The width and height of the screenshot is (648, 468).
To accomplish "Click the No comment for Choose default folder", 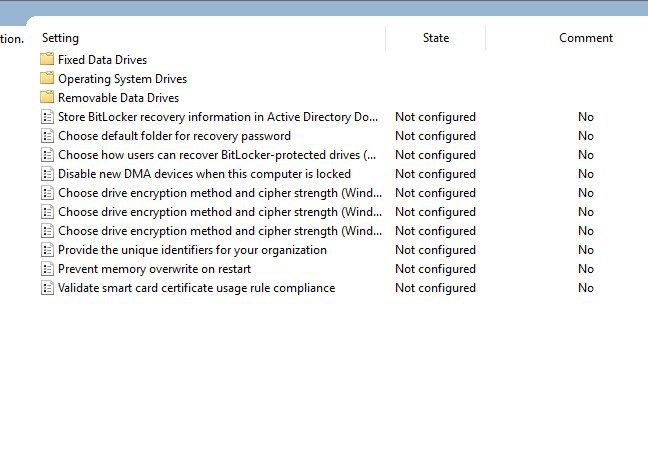I will pos(586,136).
